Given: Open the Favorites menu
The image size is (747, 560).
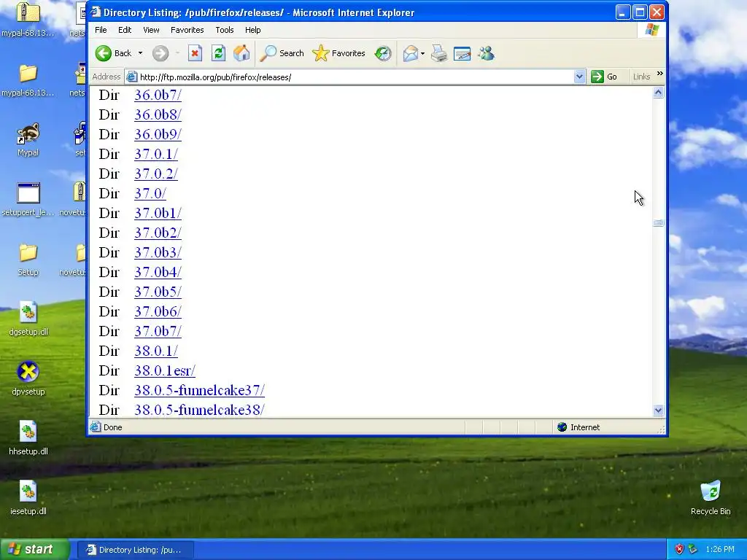Looking at the screenshot, I should [187, 30].
